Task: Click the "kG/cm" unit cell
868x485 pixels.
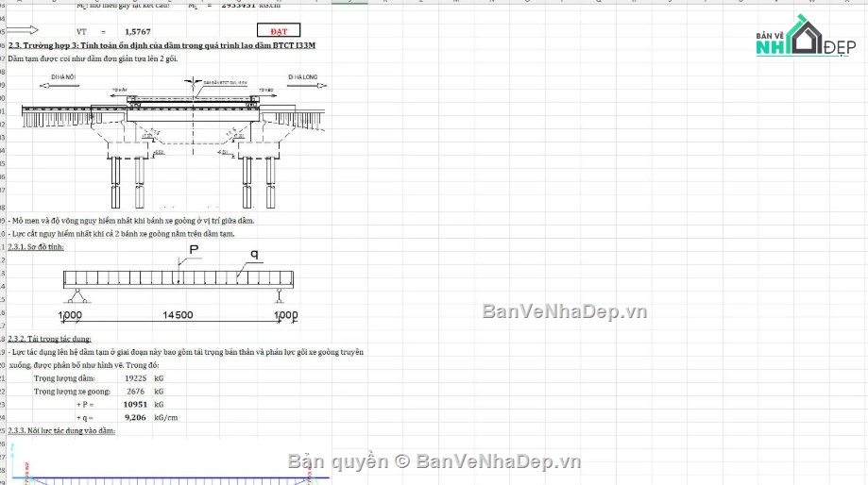Action: [x=166, y=417]
